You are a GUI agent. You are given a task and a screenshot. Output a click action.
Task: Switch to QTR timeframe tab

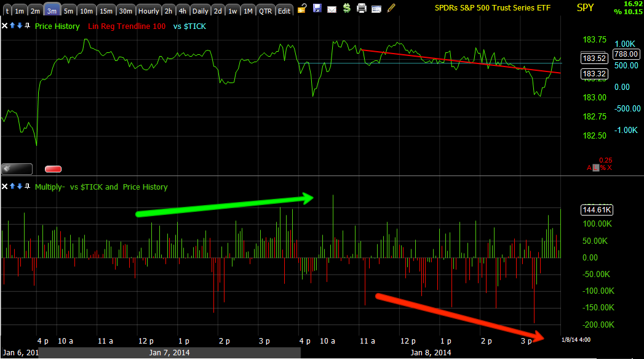click(265, 10)
